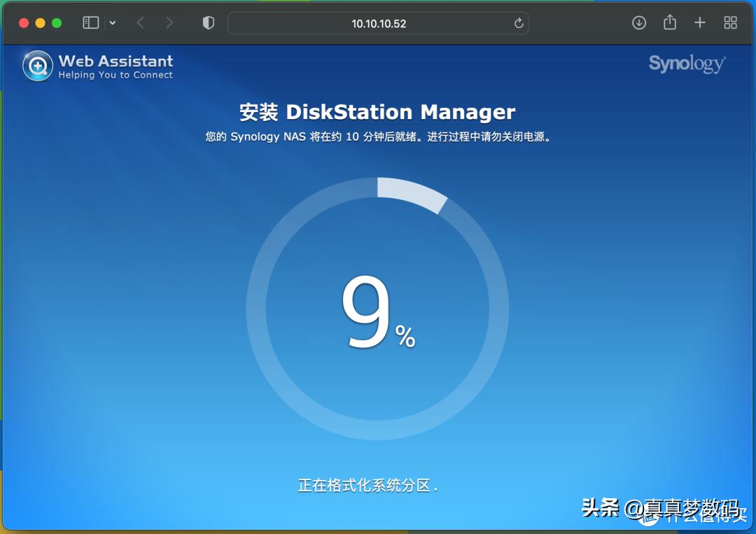This screenshot has height=534, width=756.
Task: Click the Helping You to Connect label
Action: pos(115,75)
